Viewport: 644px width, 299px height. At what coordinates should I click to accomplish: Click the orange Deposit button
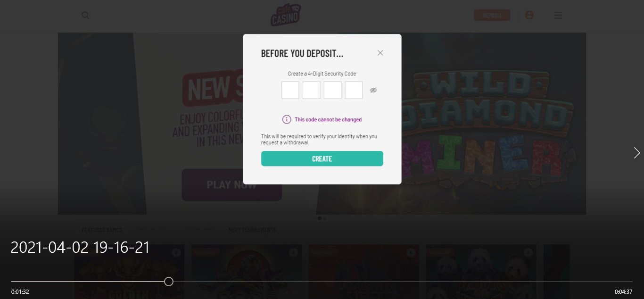(492, 15)
